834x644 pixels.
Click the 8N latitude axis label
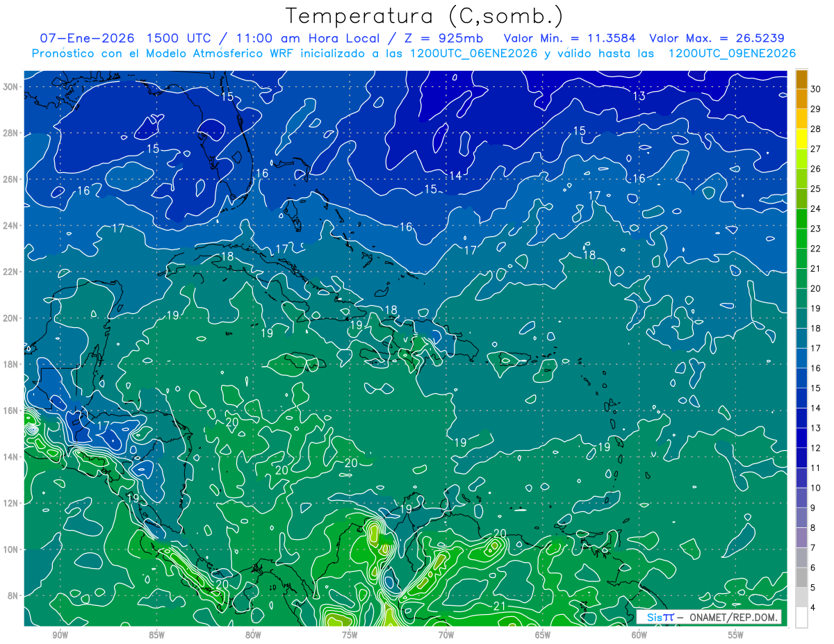pyautogui.click(x=14, y=595)
